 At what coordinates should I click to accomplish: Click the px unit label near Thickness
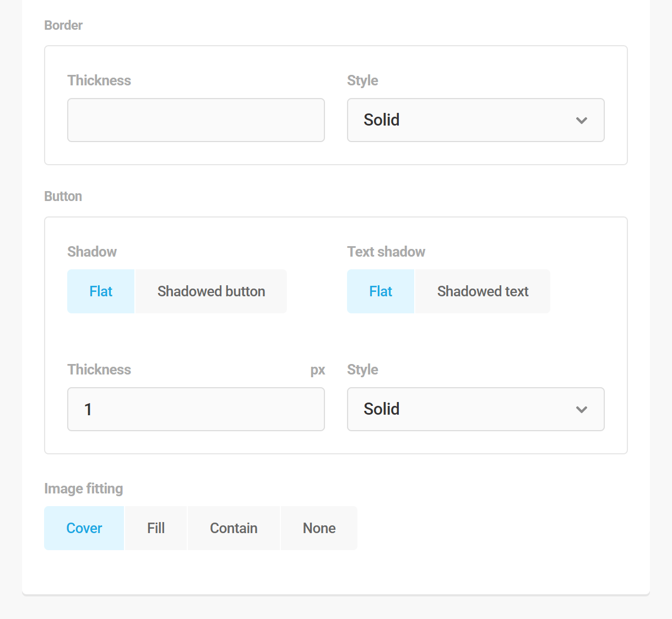point(318,370)
